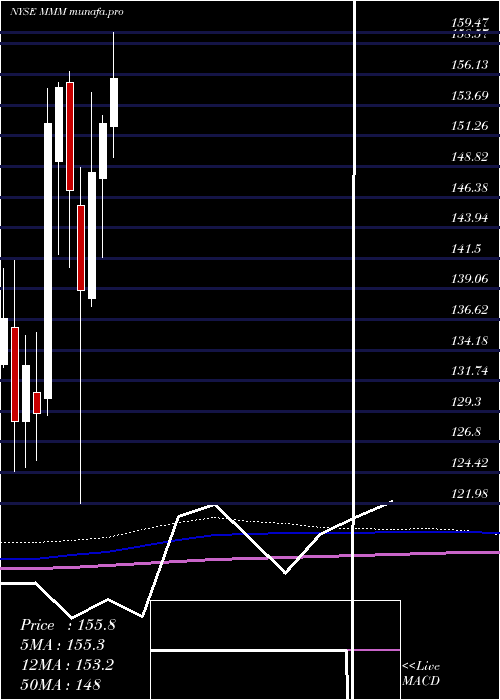Select the 143.94 price axis label
This screenshot has width=500, height=700.
tap(470, 218)
